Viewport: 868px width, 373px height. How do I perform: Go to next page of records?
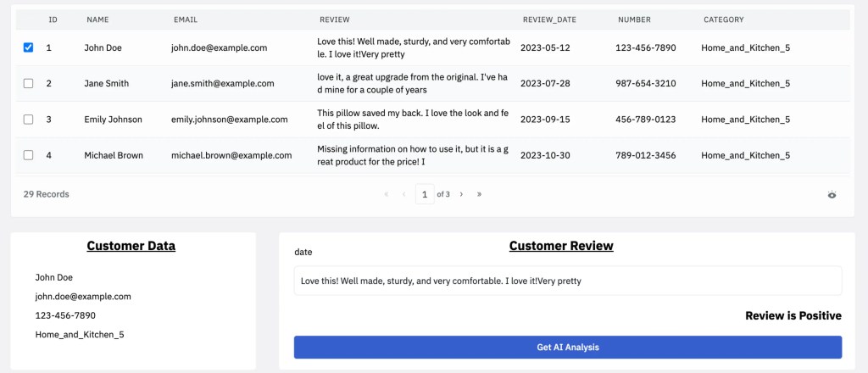pyautogui.click(x=461, y=194)
